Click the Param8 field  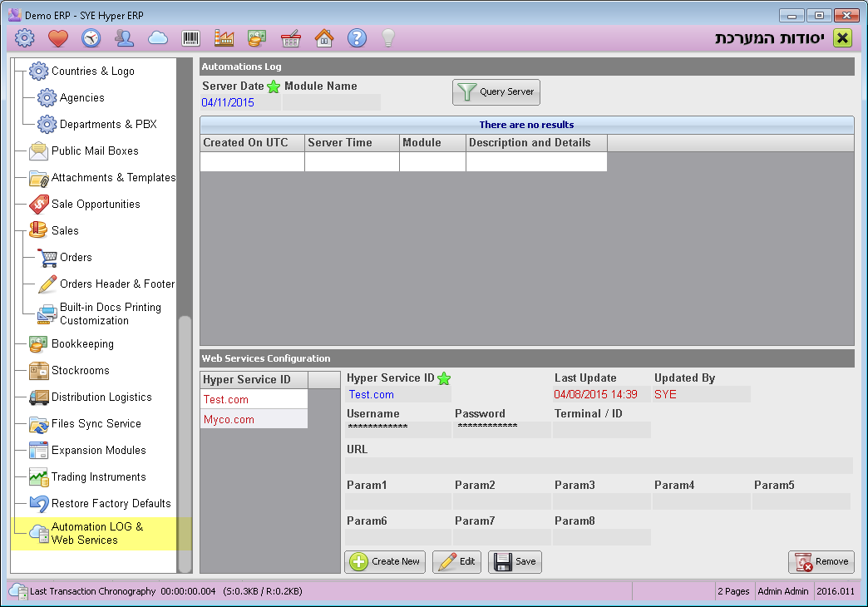pyautogui.click(x=602, y=537)
